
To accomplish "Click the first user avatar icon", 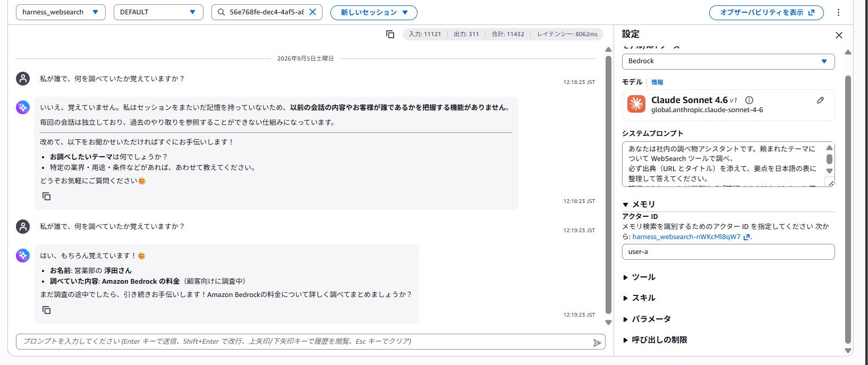I will click(x=23, y=79).
